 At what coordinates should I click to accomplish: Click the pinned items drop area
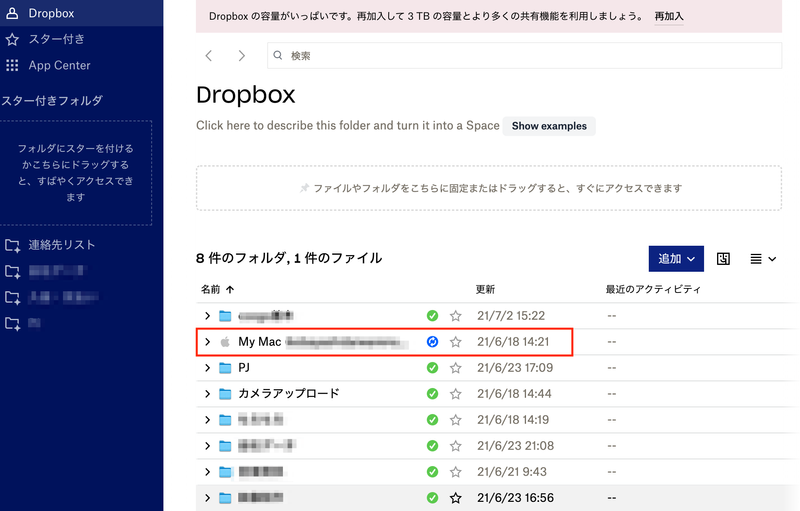489,188
